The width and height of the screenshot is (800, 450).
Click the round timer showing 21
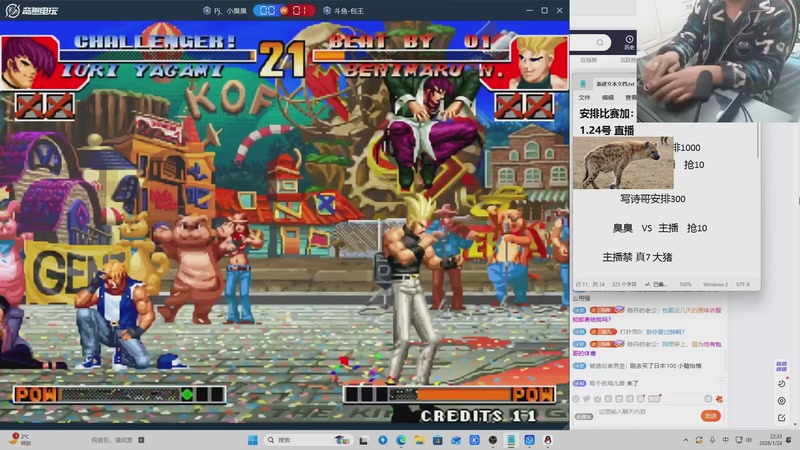[x=282, y=60]
